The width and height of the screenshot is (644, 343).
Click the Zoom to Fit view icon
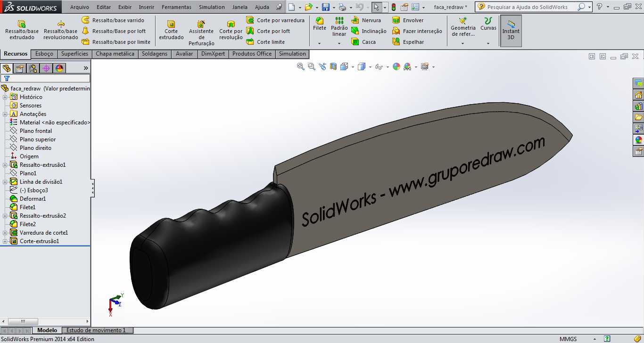(x=300, y=66)
